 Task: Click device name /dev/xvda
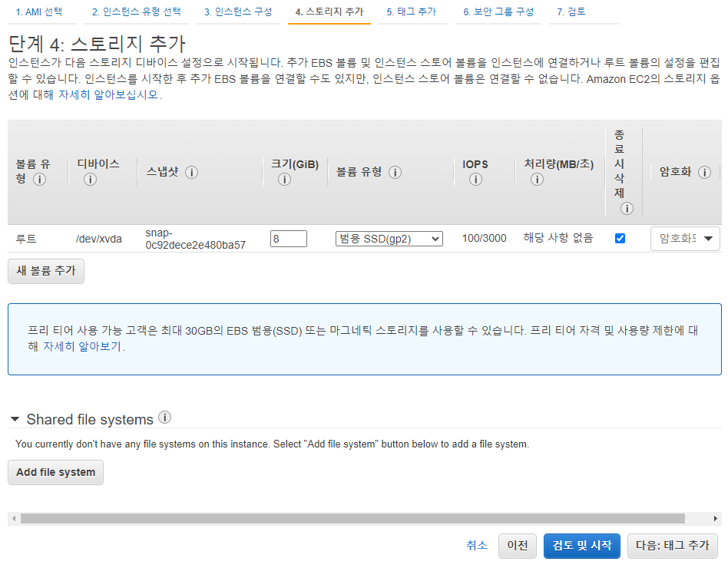[x=99, y=239]
